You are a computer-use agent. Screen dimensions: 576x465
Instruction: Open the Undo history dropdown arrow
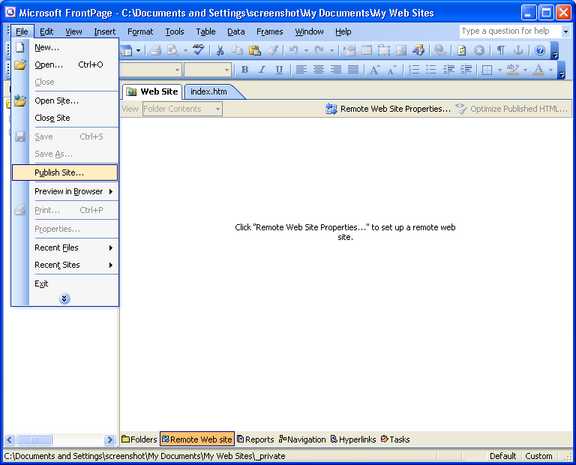point(306,51)
